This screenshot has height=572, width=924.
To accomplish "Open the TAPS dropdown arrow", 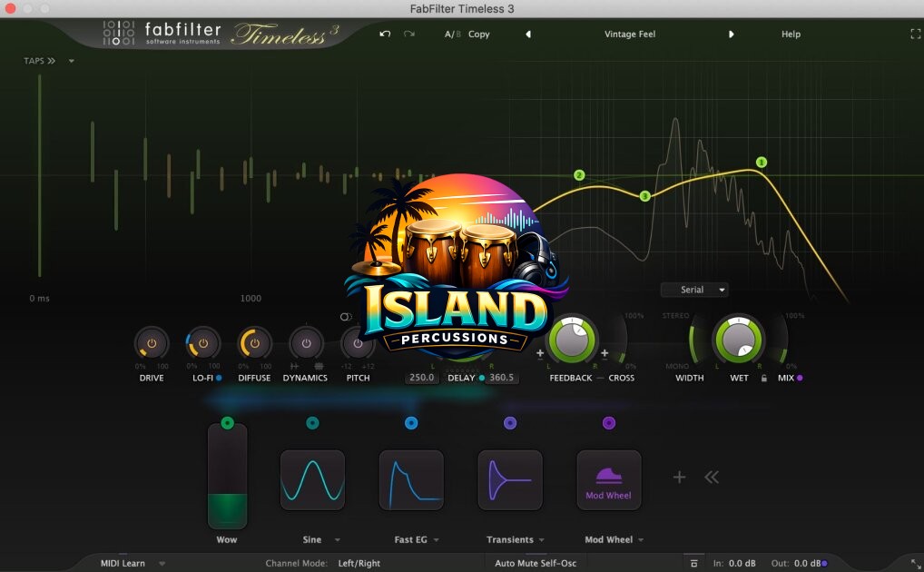I will (72, 61).
